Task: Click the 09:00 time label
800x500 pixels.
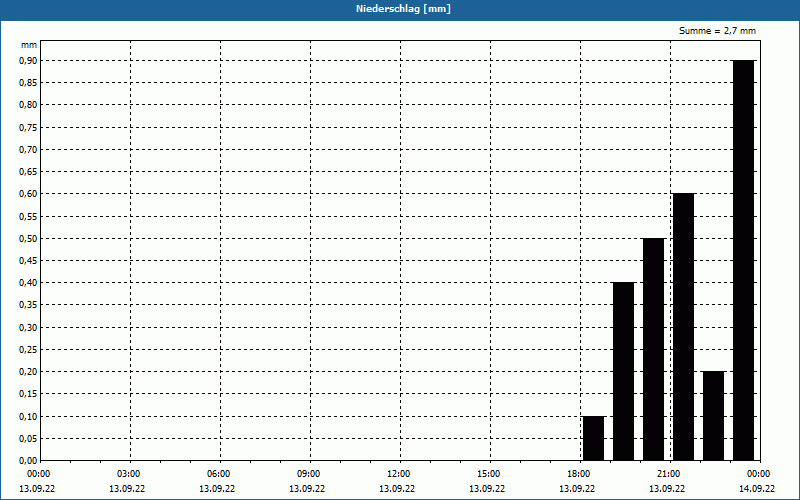Action: [309, 474]
